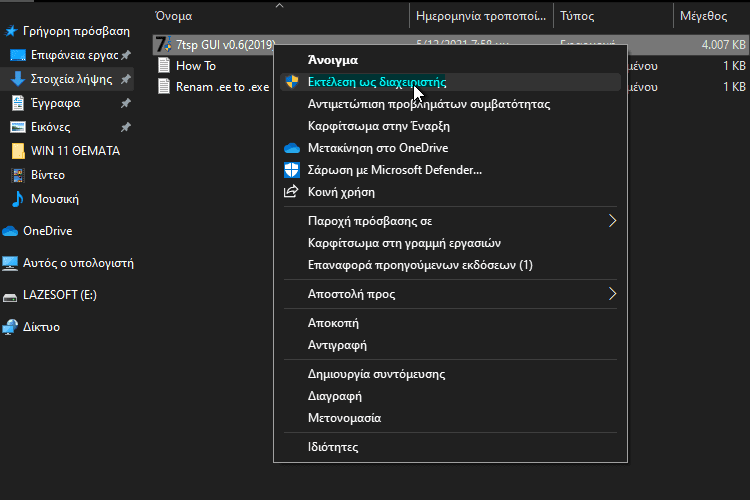Open Δίκτυο in navigation pane
This screenshot has width=750, height=500.
[42, 327]
